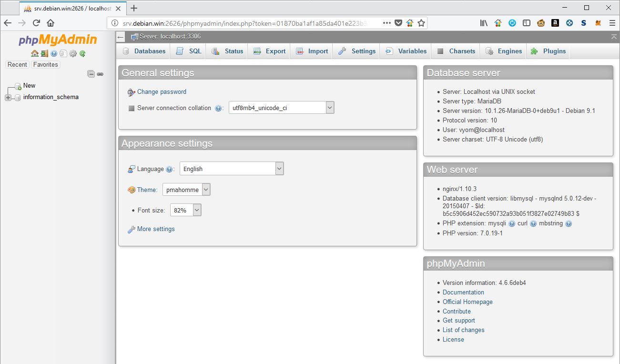Open the Language dropdown
The width and height of the screenshot is (620, 364).
[x=232, y=169]
